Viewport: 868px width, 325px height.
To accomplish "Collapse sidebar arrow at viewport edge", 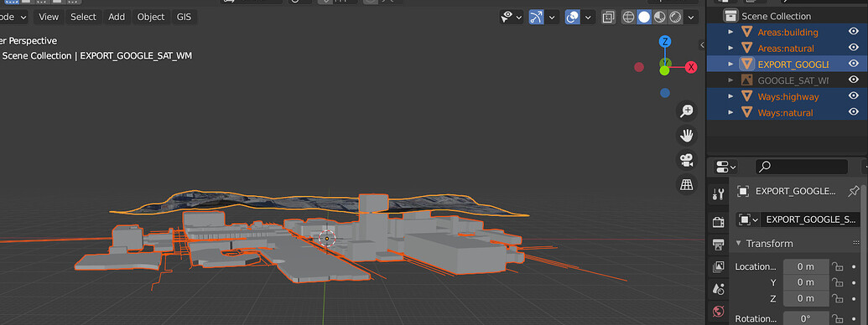I will 702,44.
